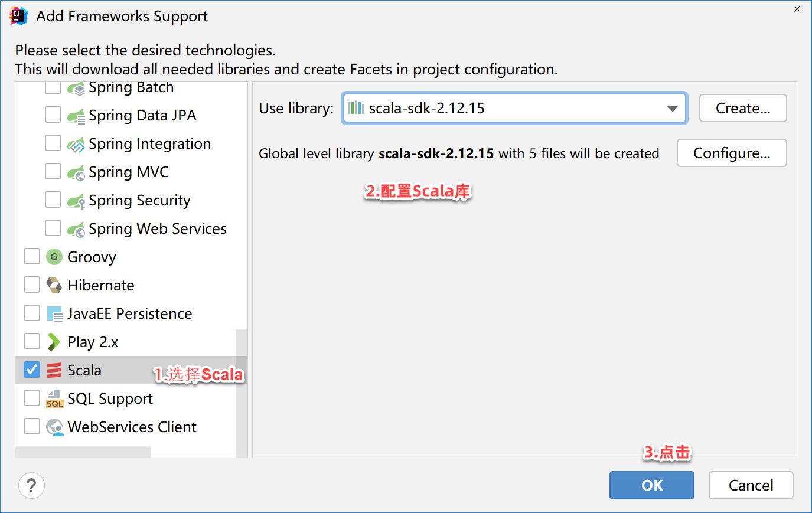This screenshot has height=513, width=812.
Task: Click the Spring Web Services icon
Action: (x=76, y=230)
